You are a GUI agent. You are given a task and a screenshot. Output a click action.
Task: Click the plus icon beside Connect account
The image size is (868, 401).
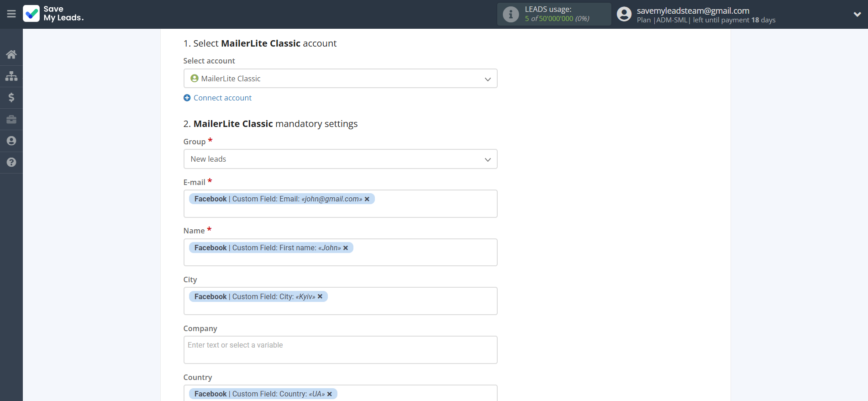click(x=187, y=98)
